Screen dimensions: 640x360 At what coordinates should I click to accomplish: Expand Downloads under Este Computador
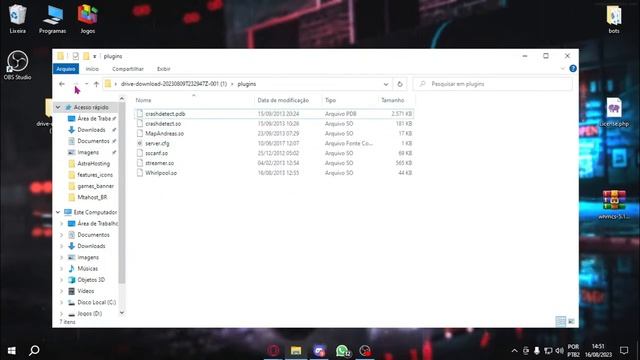point(62,246)
